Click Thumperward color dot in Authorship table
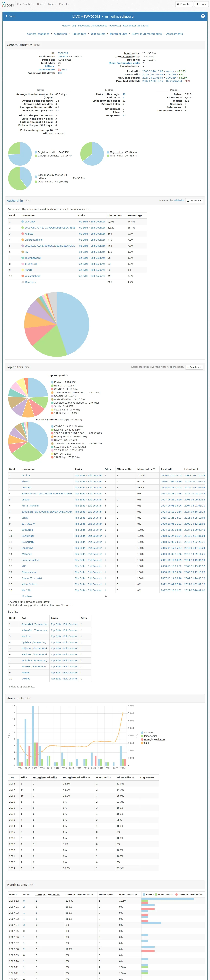 pos(22,258)
